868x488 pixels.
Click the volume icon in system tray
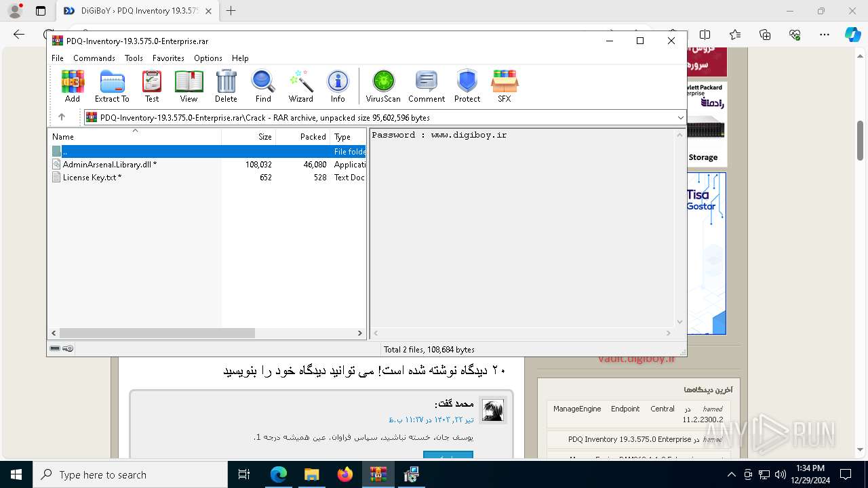coord(780,474)
